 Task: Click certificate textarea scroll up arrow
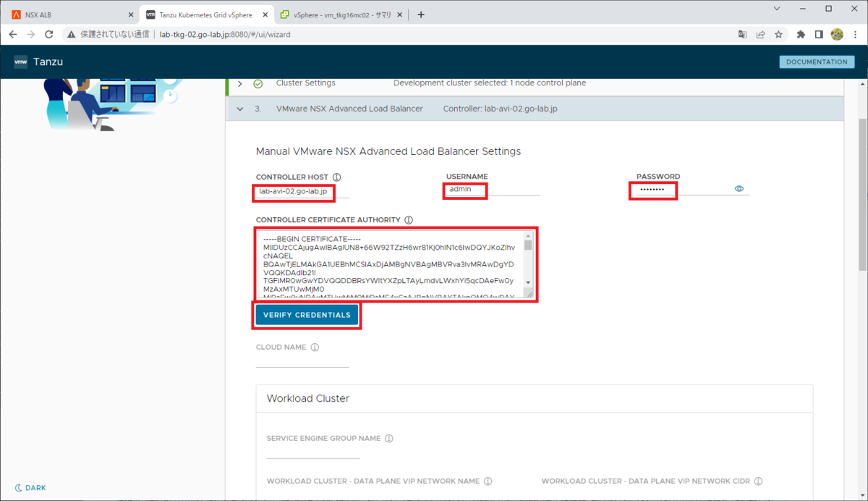tap(528, 236)
